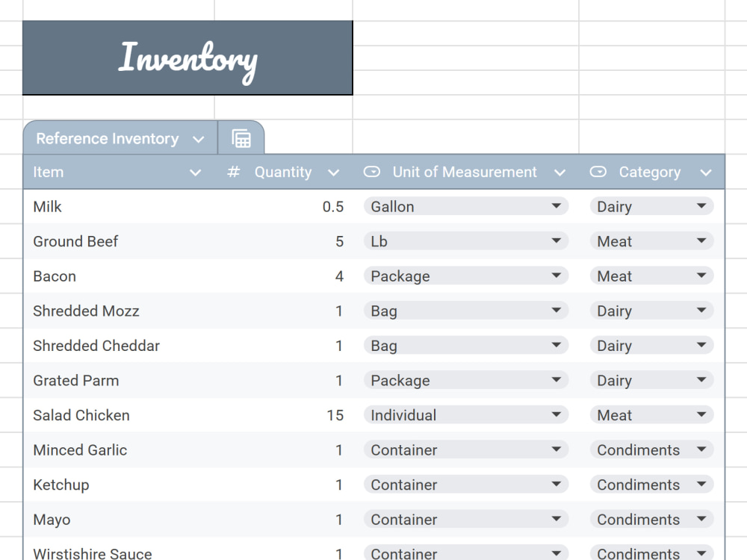Viewport: 747px width, 560px height.
Task: Open the Condiments category dropdown for Ketchup
Action: coord(651,485)
